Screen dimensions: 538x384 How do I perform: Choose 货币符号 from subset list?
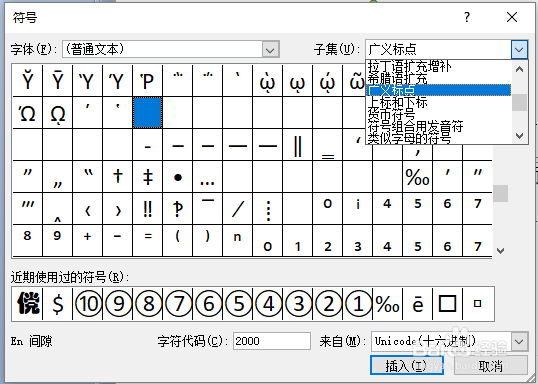pyautogui.click(x=438, y=114)
